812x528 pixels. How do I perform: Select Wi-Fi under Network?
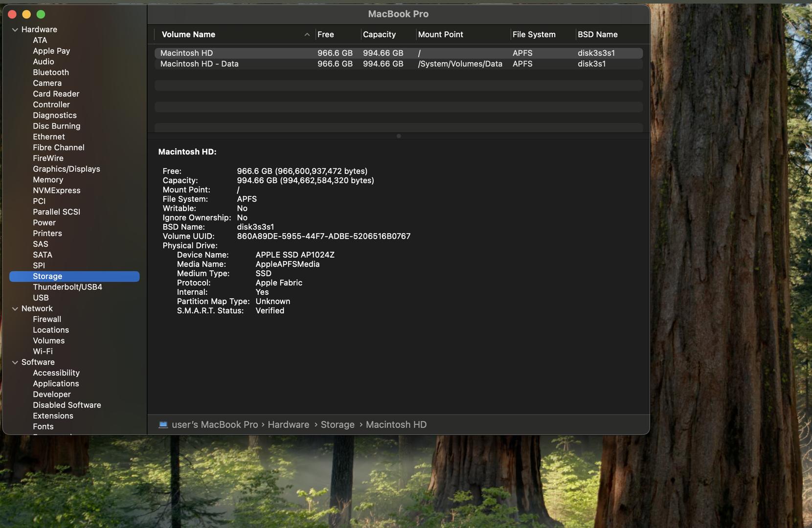pyautogui.click(x=43, y=352)
